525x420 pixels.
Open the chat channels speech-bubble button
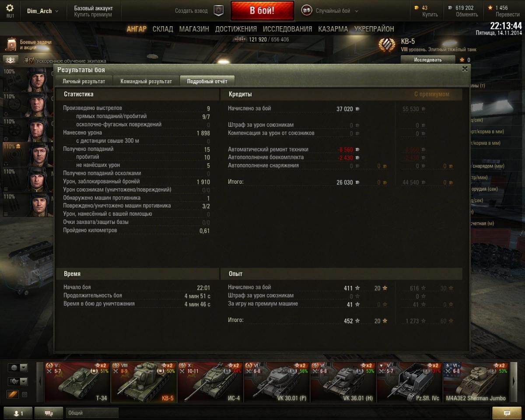point(49,413)
